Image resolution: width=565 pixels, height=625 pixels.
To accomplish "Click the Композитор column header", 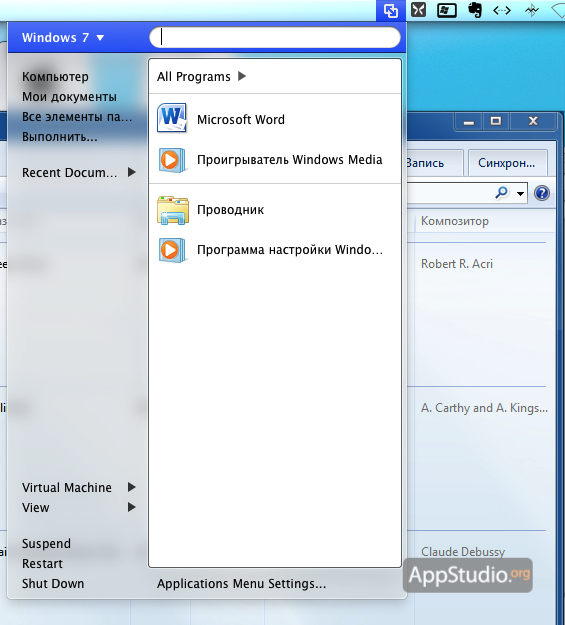I will [x=455, y=221].
